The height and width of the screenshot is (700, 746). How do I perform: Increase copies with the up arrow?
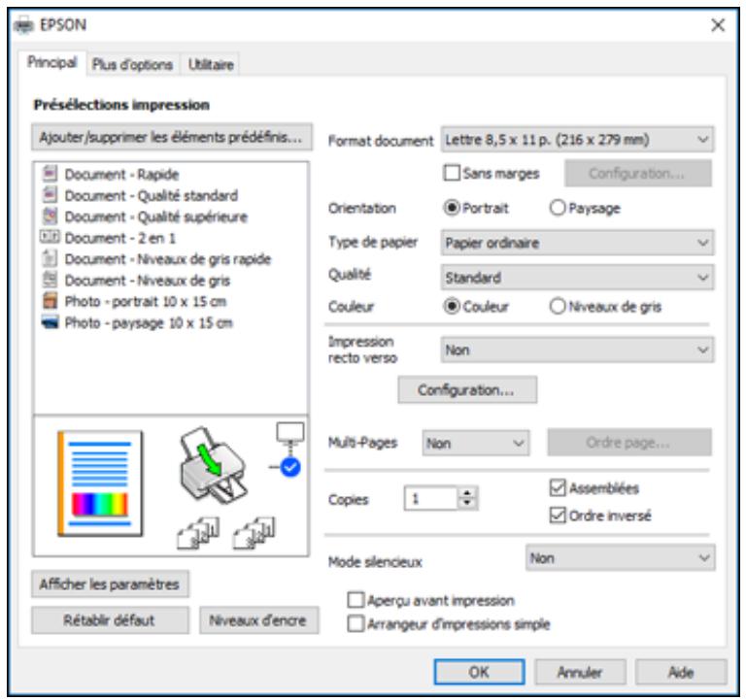coord(467,492)
